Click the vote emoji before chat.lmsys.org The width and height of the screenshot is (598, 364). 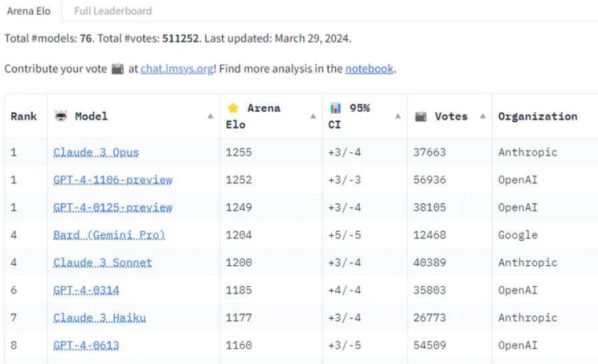(117, 69)
